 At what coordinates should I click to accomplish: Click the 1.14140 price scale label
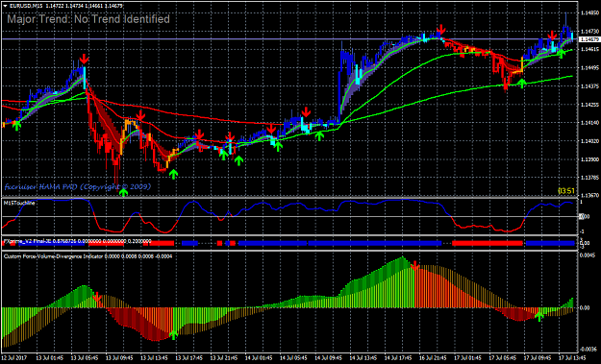[x=589, y=123]
